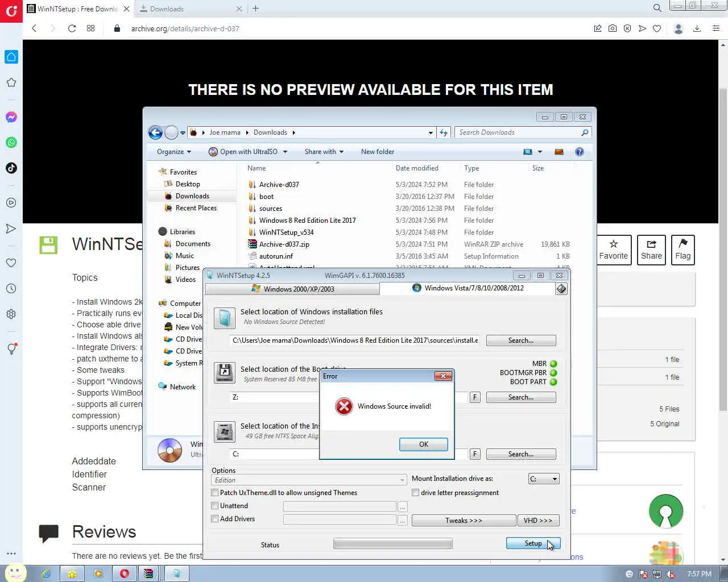Viewport: 728px width, 582px height.
Task: Select the Archive-d037 folder
Action: pos(279,185)
